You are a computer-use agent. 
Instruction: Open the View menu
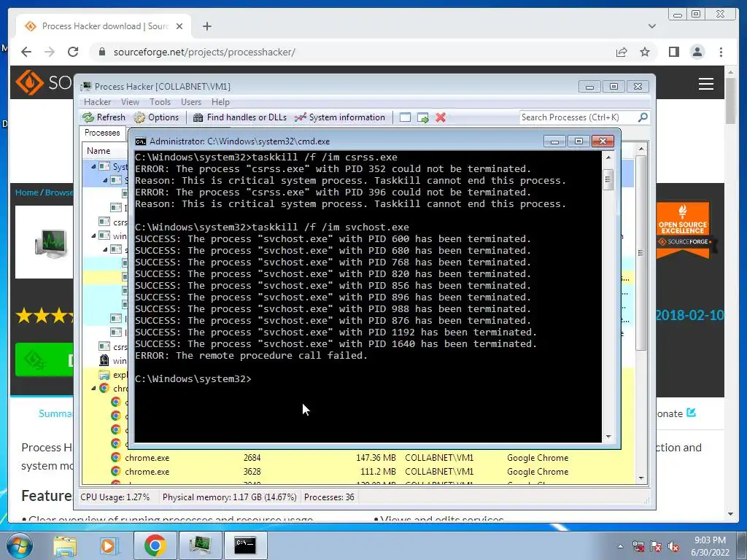click(130, 102)
